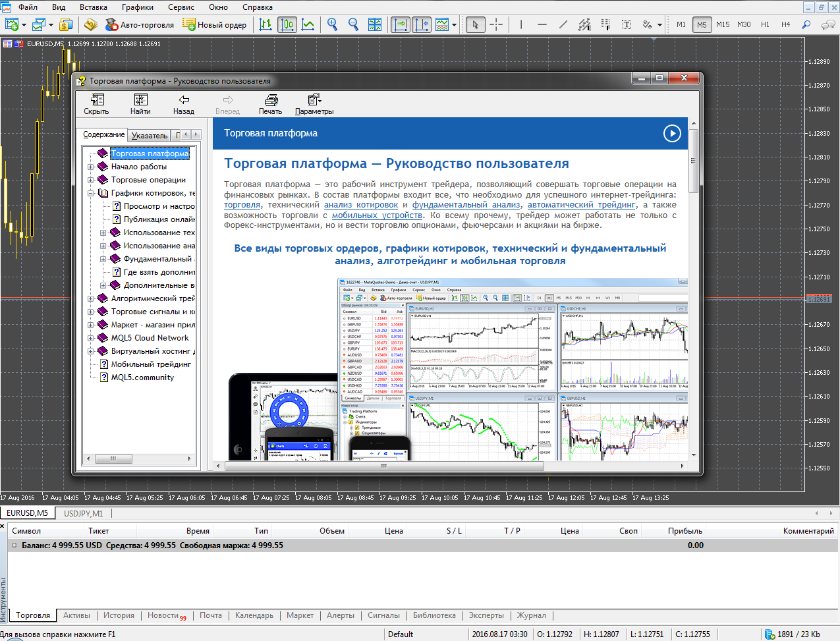Image resolution: width=840 pixels, height=641 pixels.
Task: Open the Сервис menu
Action: 181,7
